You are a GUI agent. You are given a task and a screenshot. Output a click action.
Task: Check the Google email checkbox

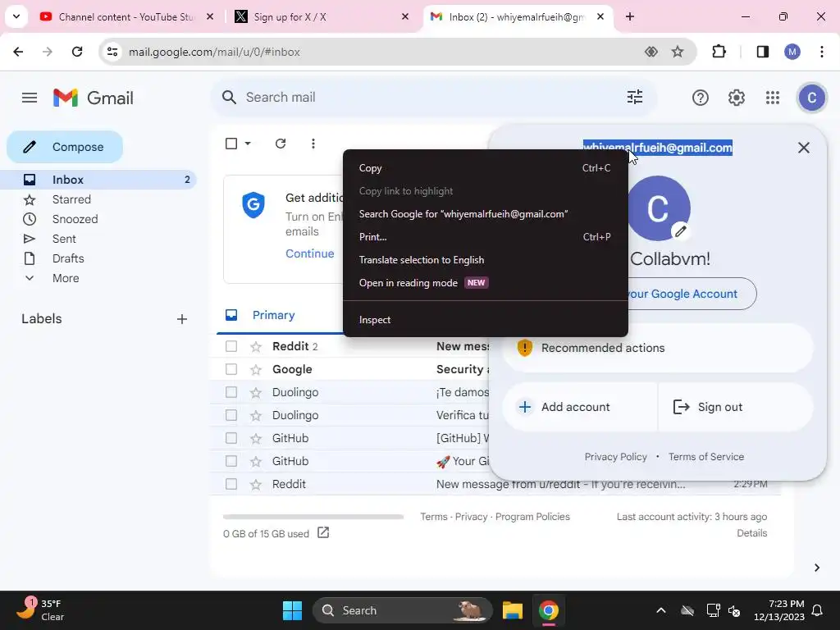[x=231, y=370]
